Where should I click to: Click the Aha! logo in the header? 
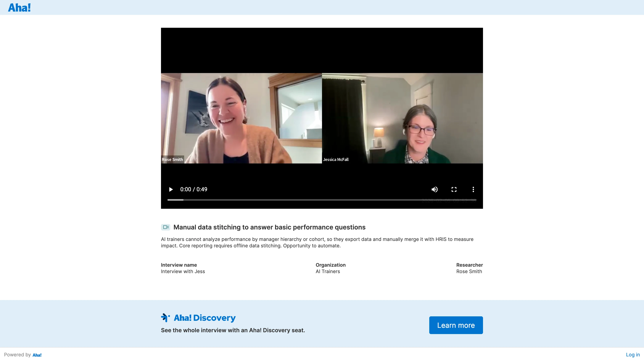[x=19, y=7]
